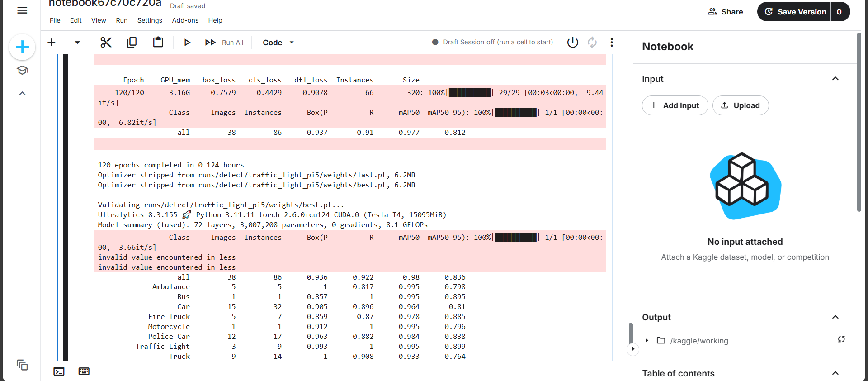Click the Draft saved status text
This screenshot has height=381, width=868.
[188, 6]
